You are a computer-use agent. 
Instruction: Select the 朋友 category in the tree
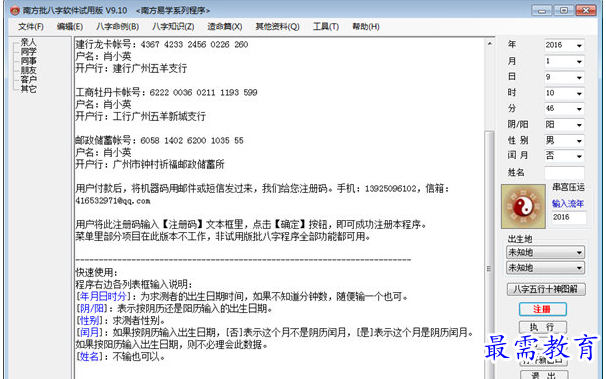pos(29,70)
